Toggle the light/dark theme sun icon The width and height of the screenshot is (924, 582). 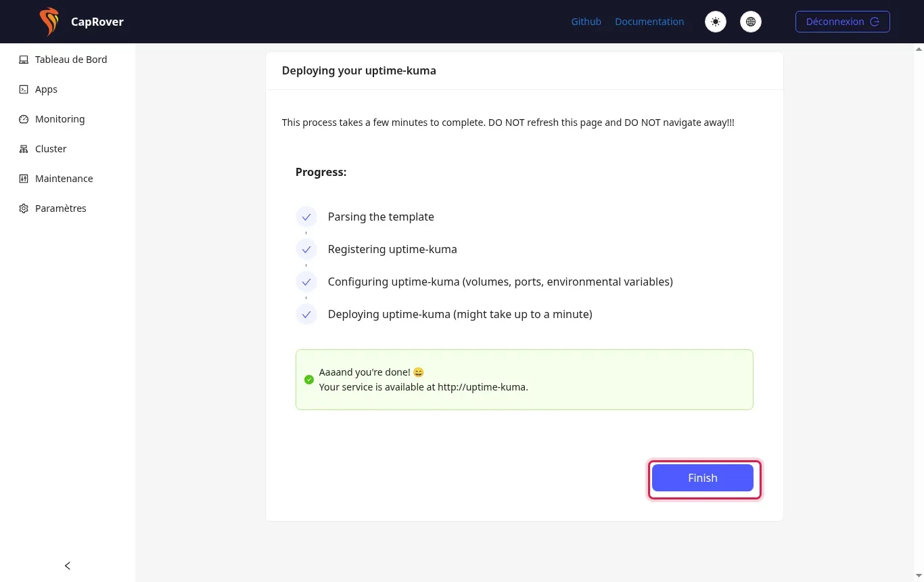point(716,22)
